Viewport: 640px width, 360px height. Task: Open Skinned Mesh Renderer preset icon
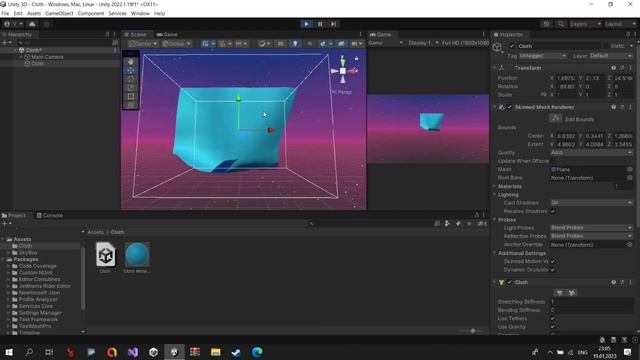pyautogui.click(x=622, y=107)
